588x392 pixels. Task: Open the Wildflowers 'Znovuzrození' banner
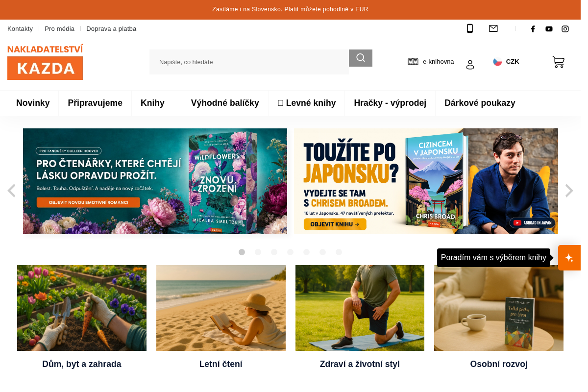pos(155,181)
